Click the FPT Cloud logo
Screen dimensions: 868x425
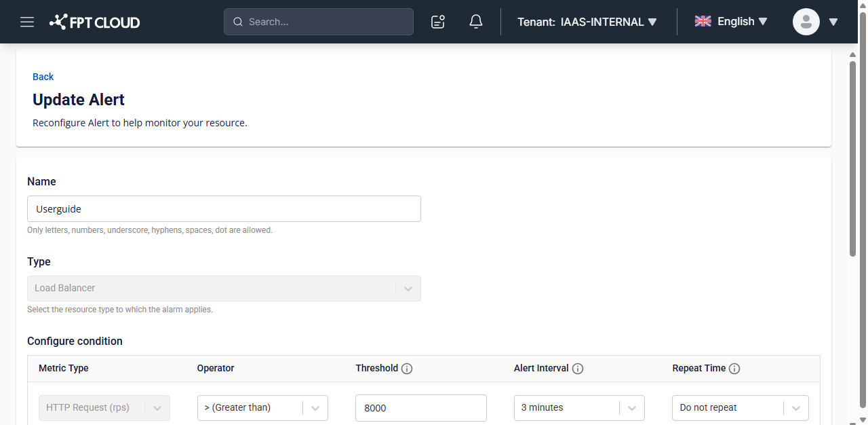[95, 22]
